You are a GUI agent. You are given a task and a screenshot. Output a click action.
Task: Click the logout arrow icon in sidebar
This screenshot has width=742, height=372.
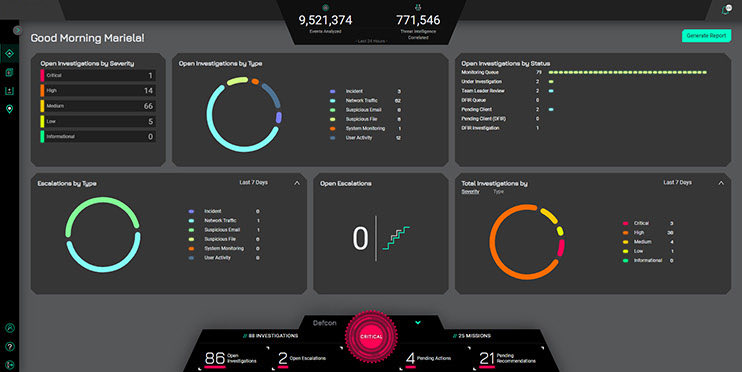[9, 365]
